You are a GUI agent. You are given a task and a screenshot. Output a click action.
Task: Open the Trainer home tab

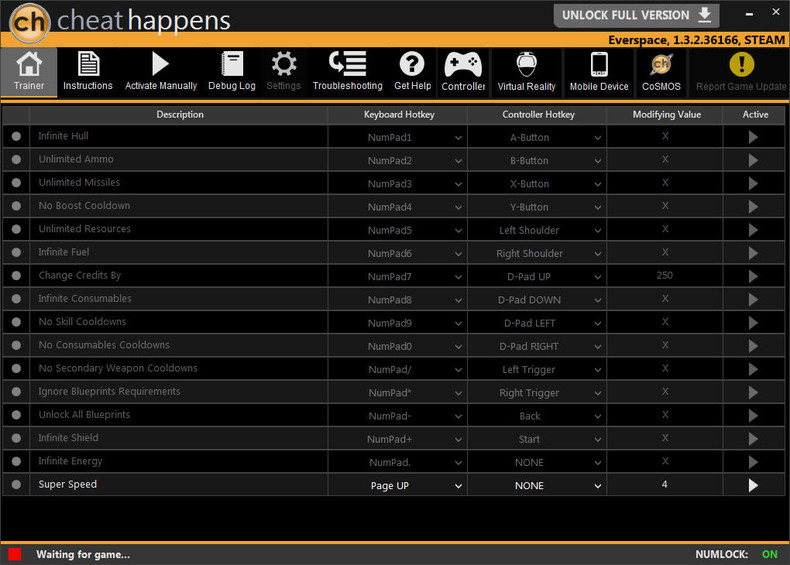tap(29, 72)
